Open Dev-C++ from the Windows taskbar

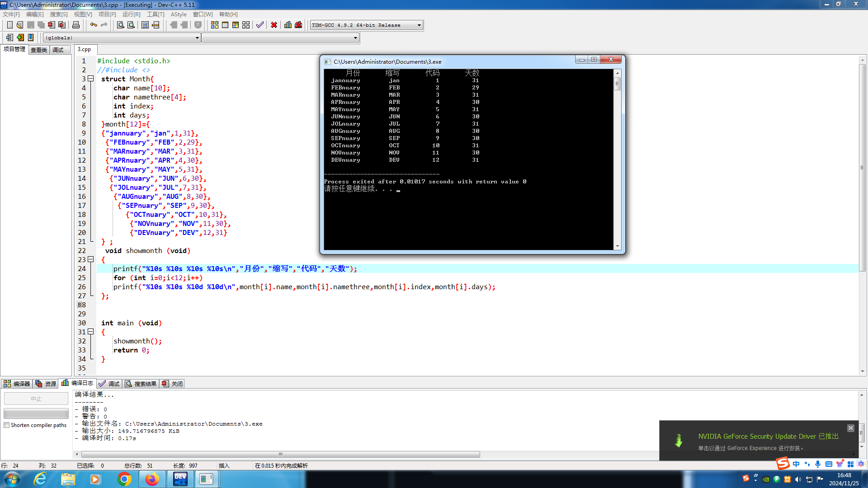pos(180,479)
